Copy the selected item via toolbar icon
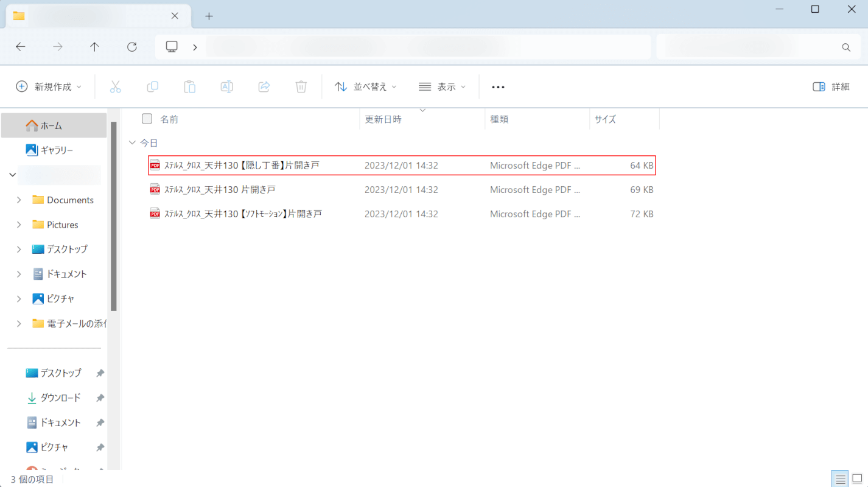 [x=153, y=87]
